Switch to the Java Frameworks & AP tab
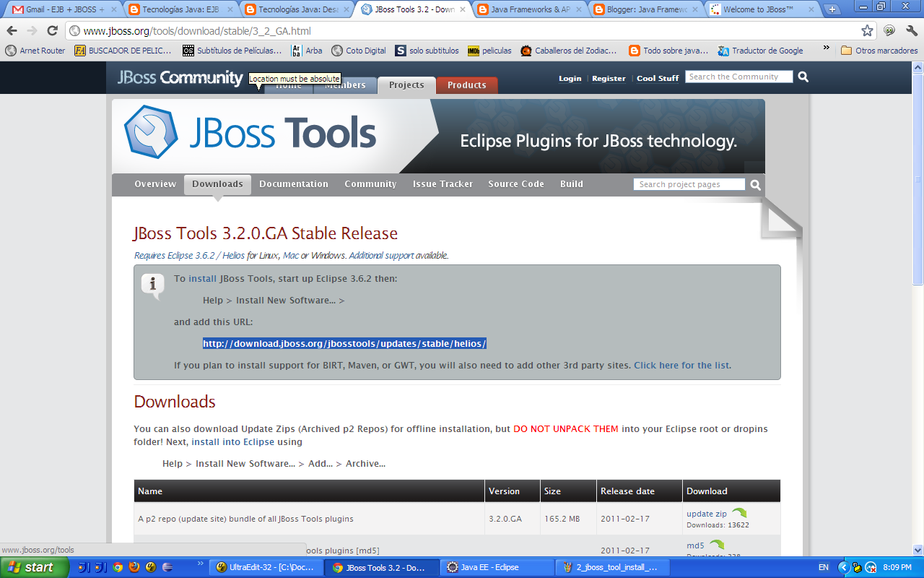The width and height of the screenshot is (924, 578). 529,9
